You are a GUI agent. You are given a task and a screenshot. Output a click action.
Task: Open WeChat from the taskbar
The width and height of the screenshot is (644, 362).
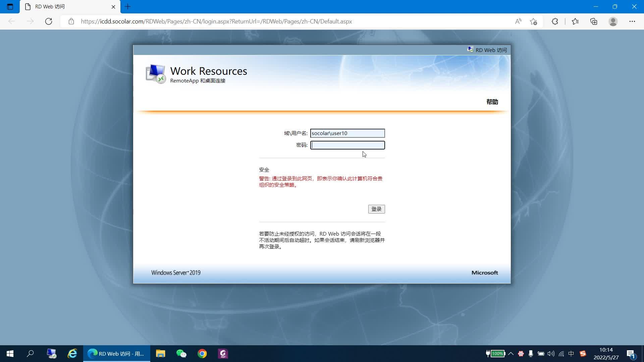click(x=181, y=354)
